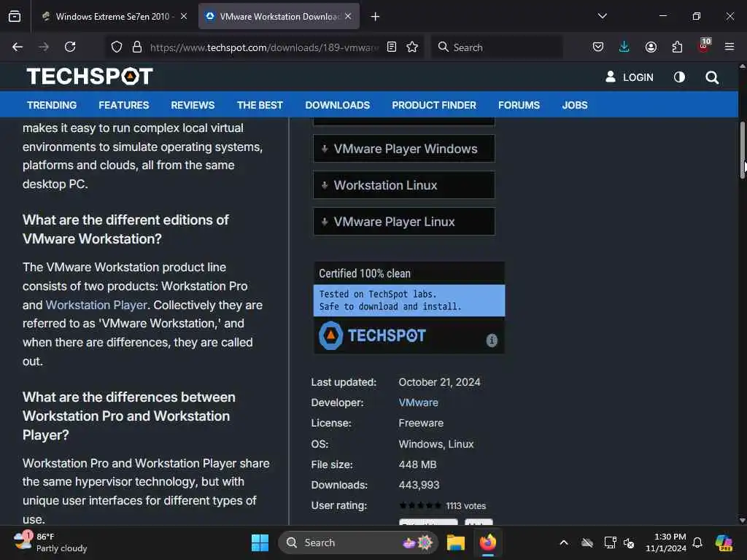Open Firefox downloads panel
The height and width of the screenshot is (560, 747).
[x=624, y=47]
